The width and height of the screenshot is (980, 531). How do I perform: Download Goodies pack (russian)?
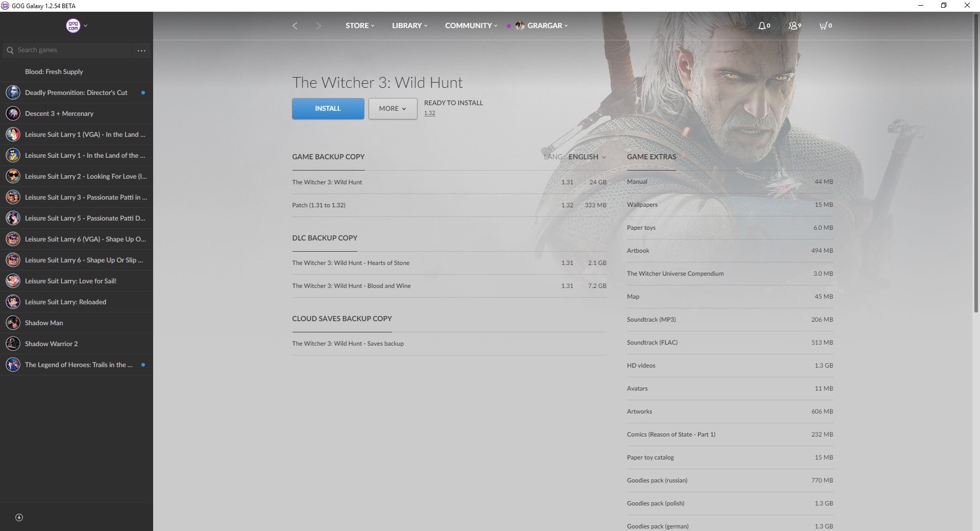[730, 480]
